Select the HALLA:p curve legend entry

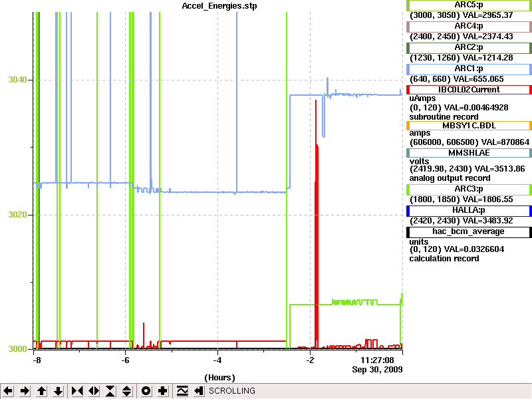point(469,211)
